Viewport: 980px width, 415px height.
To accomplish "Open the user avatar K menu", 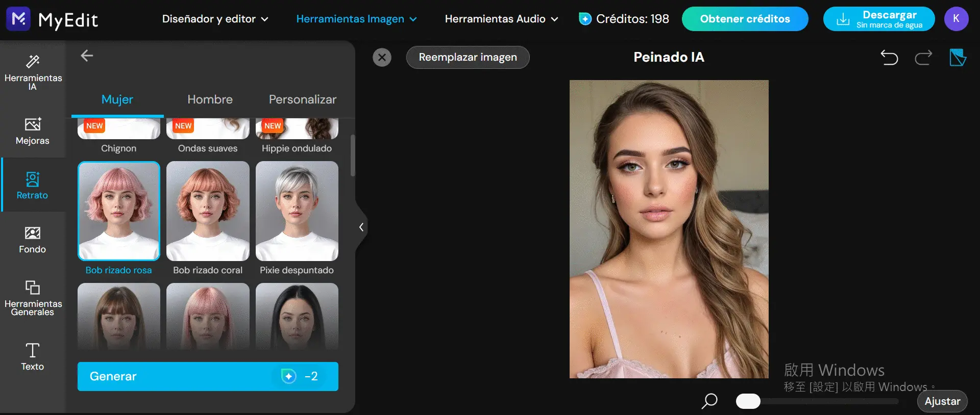I will (956, 19).
